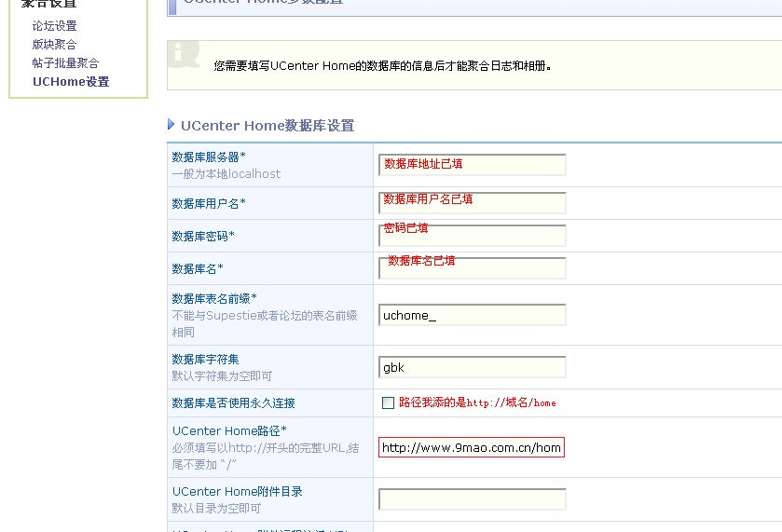
Task: Click the red 路径我添的是http://域名/home note
Action: pyautogui.click(x=477, y=402)
